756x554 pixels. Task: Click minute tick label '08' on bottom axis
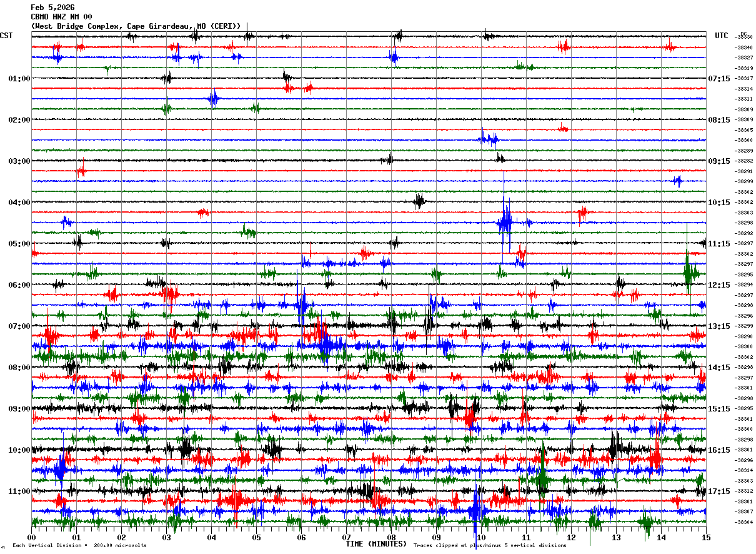391,537
